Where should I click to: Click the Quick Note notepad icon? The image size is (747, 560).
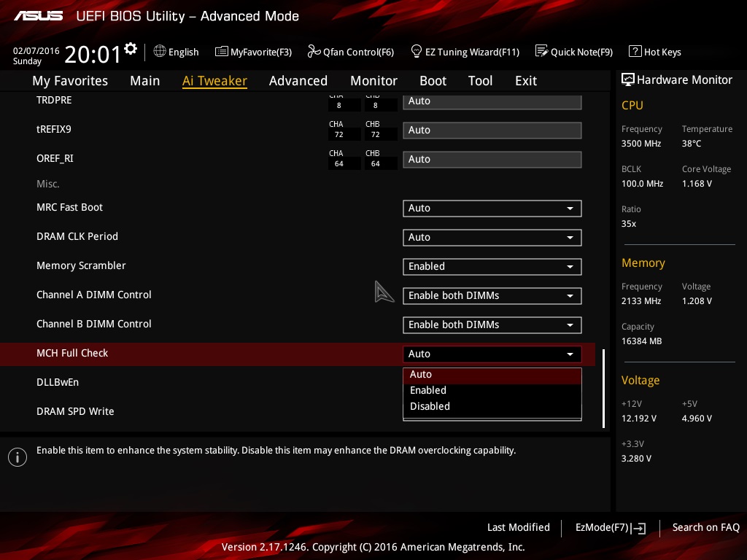click(542, 51)
